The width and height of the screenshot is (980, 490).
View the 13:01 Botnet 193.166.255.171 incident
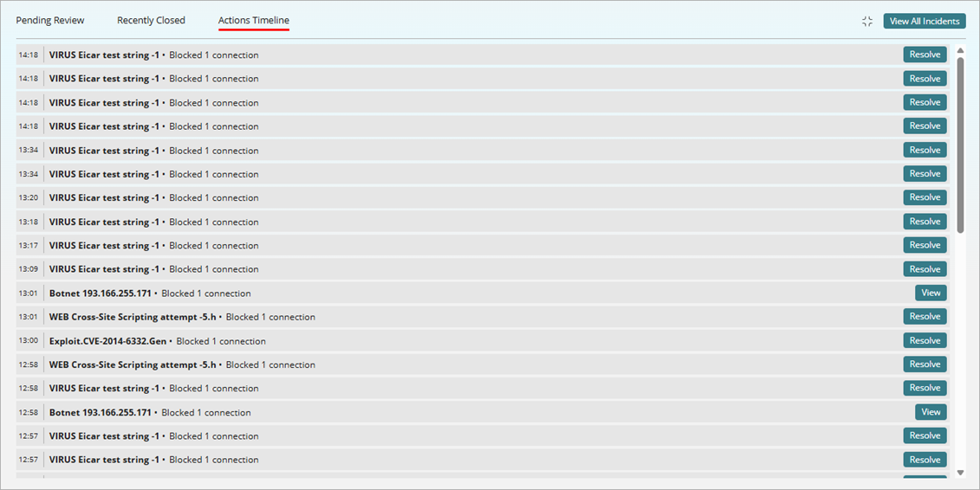(931, 293)
